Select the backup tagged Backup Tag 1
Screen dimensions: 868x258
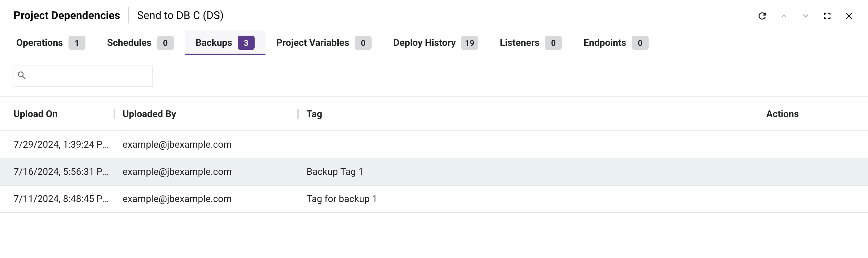(334, 171)
